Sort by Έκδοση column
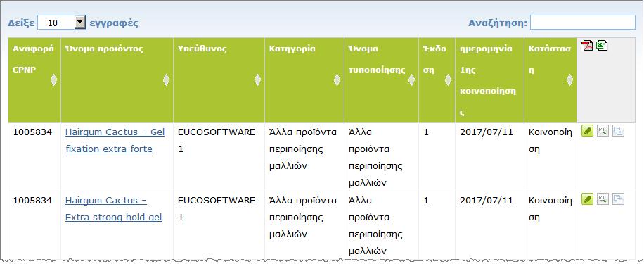This screenshot has width=644, height=264. coord(448,80)
